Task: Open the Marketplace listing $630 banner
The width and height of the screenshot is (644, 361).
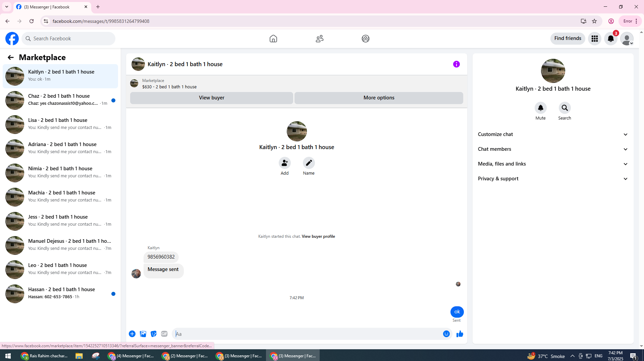Action: click(x=297, y=84)
